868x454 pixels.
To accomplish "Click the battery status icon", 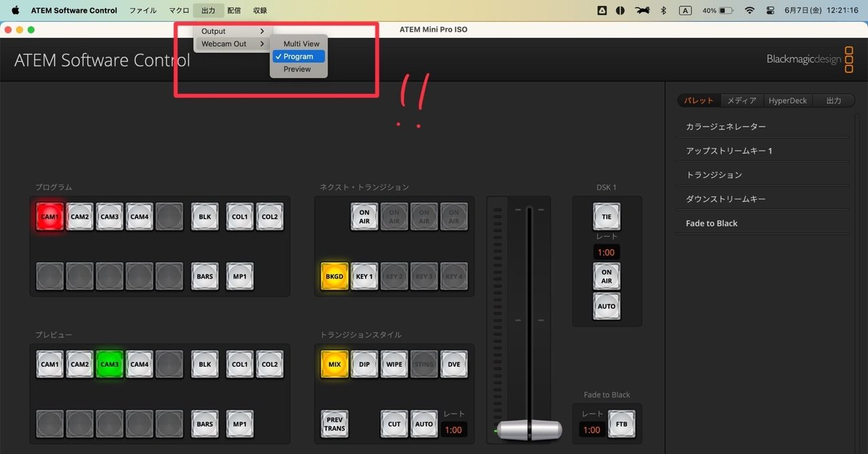I will point(726,10).
